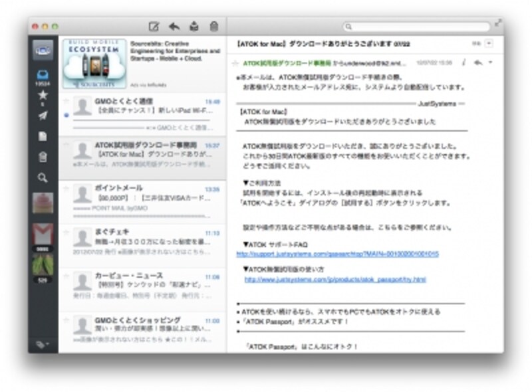Click the sender name ATOK試用版ダウンロード事務局 in the header
The width and height of the screenshot is (532, 392).
[x=287, y=63]
